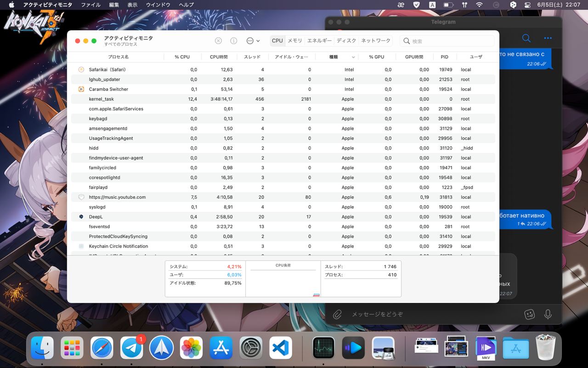Switch to the ディスク tab
Viewport: 588px width, 368px height.
click(x=346, y=40)
